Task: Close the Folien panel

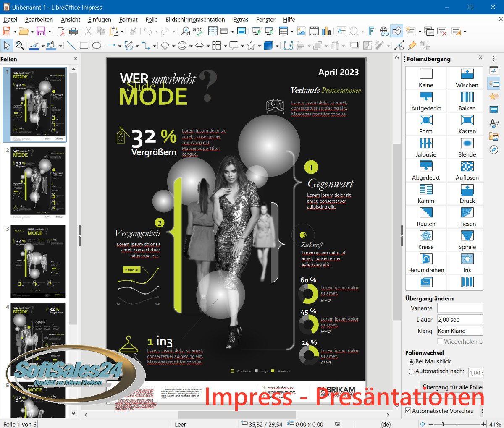Action: point(76,59)
